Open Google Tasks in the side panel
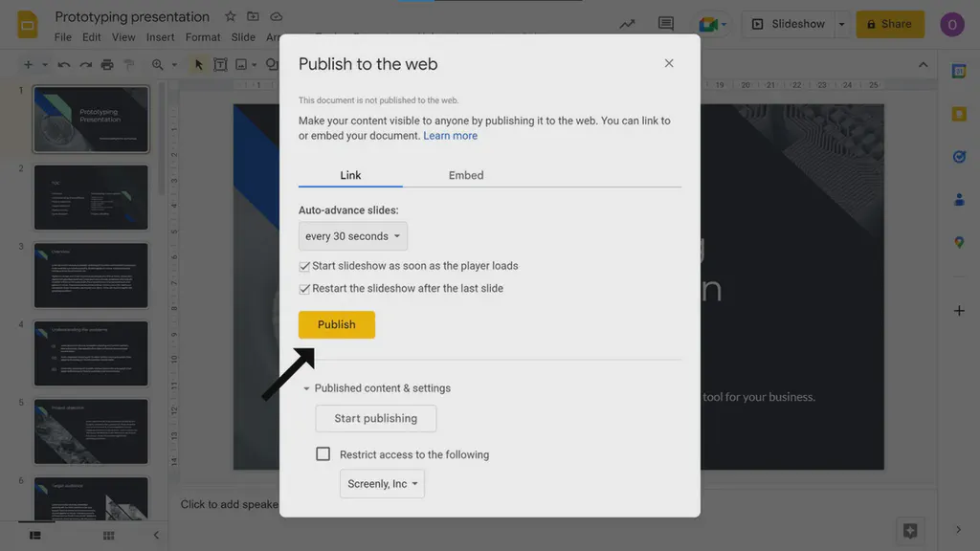This screenshot has width=980, height=551. 960,157
